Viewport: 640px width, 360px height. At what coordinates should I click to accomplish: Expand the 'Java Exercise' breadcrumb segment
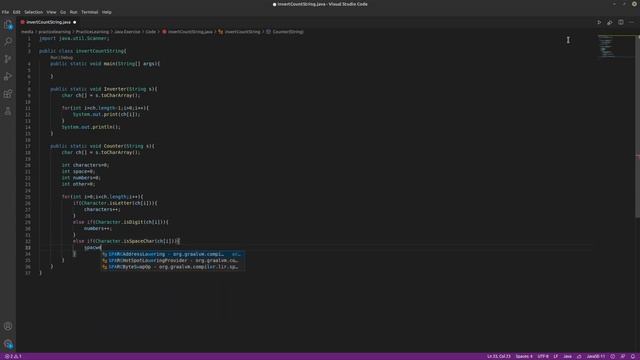point(127,32)
